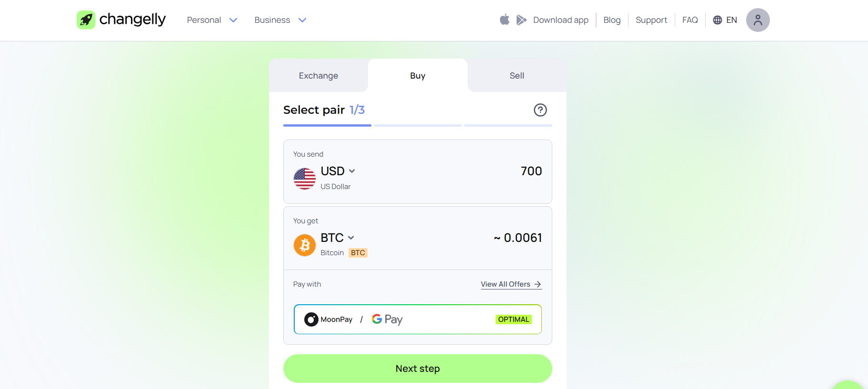Click the Apple download icon
Viewport: 868px width, 389px height.
(x=504, y=20)
